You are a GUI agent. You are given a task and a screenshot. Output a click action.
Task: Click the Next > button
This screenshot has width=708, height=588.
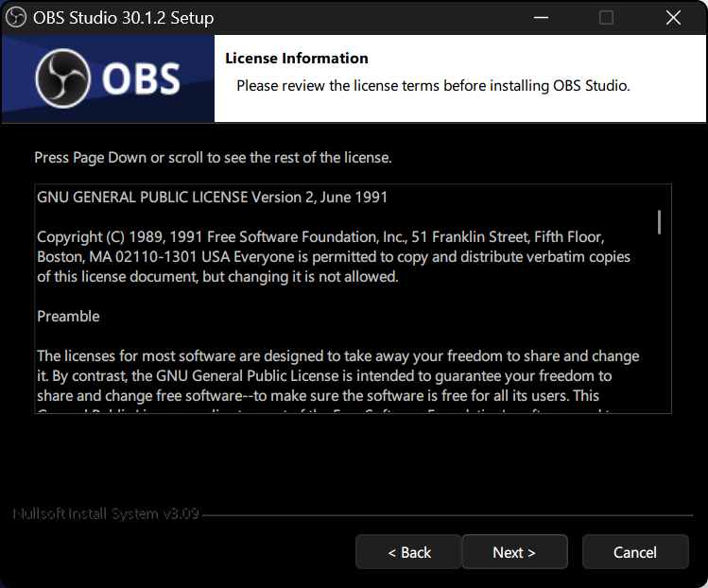tap(514, 552)
